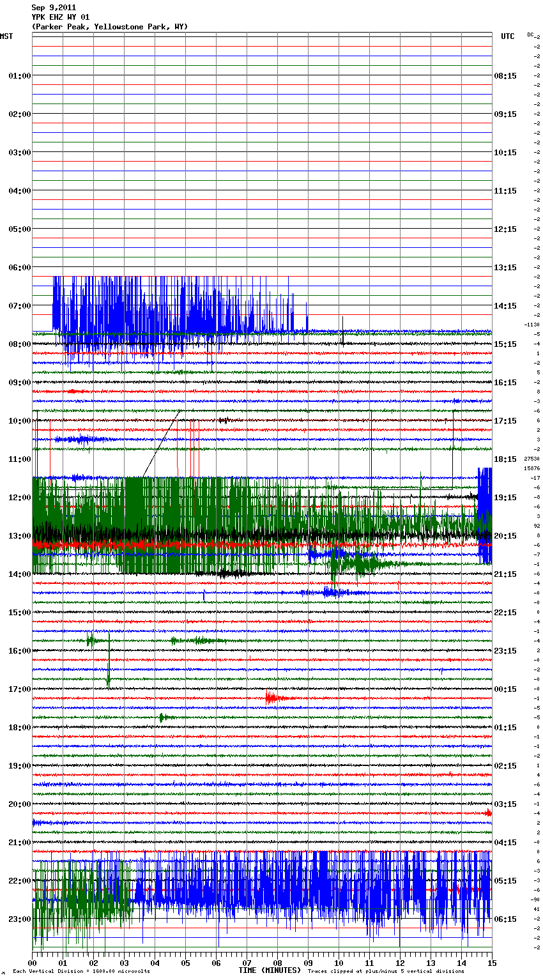
Task: Select the 04:00 MST time label
Action: [20, 191]
